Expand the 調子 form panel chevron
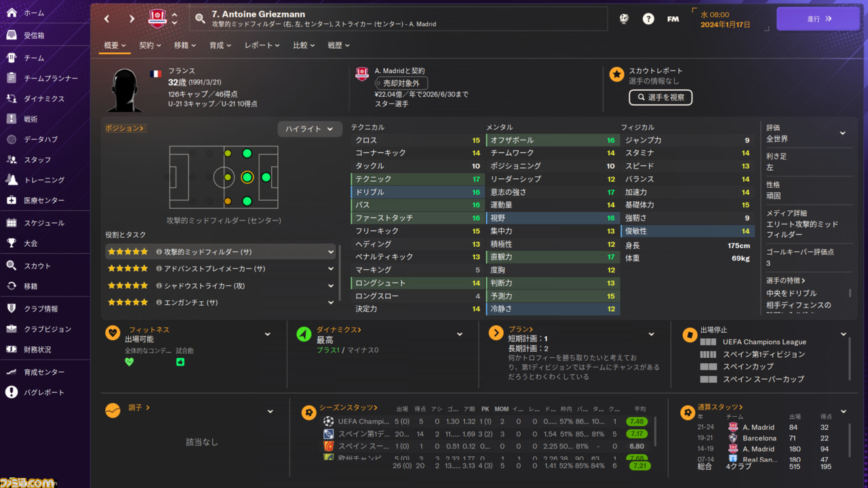The width and height of the screenshot is (868, 488). (270, 411)
